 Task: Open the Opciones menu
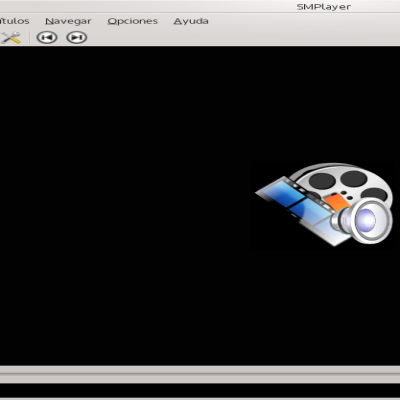(133, 21)
